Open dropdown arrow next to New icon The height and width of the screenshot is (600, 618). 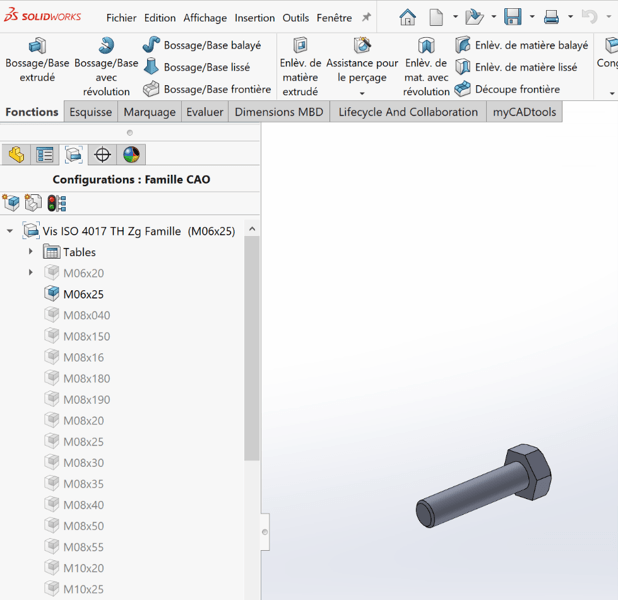pos(455,17)
